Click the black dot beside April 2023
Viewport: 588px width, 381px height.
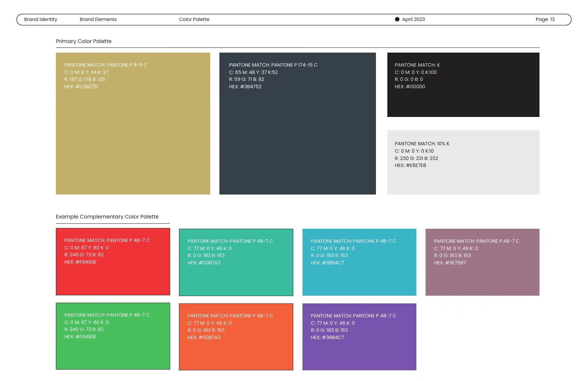397,19
